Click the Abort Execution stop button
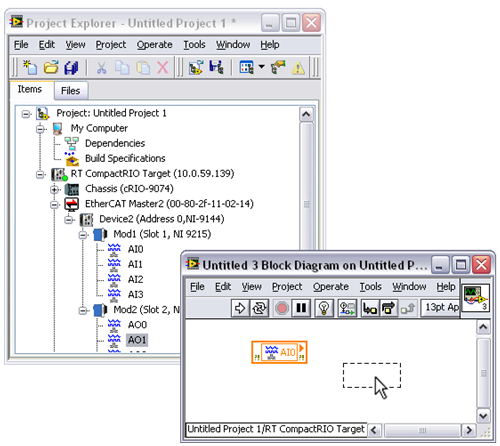The height and width of the screenshot is (446, 500). (282, 308)
